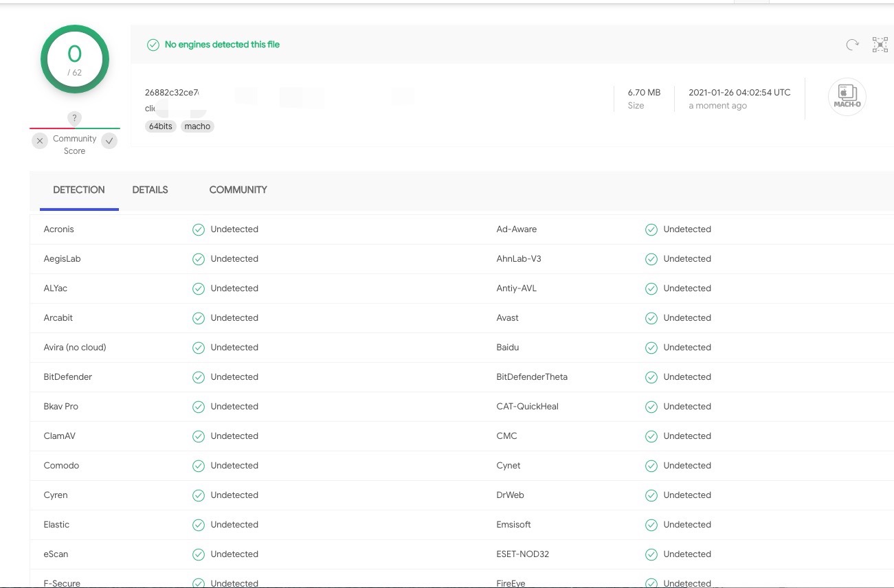
Task: Select the AegisLab engine name
Action: click(62, 259)
